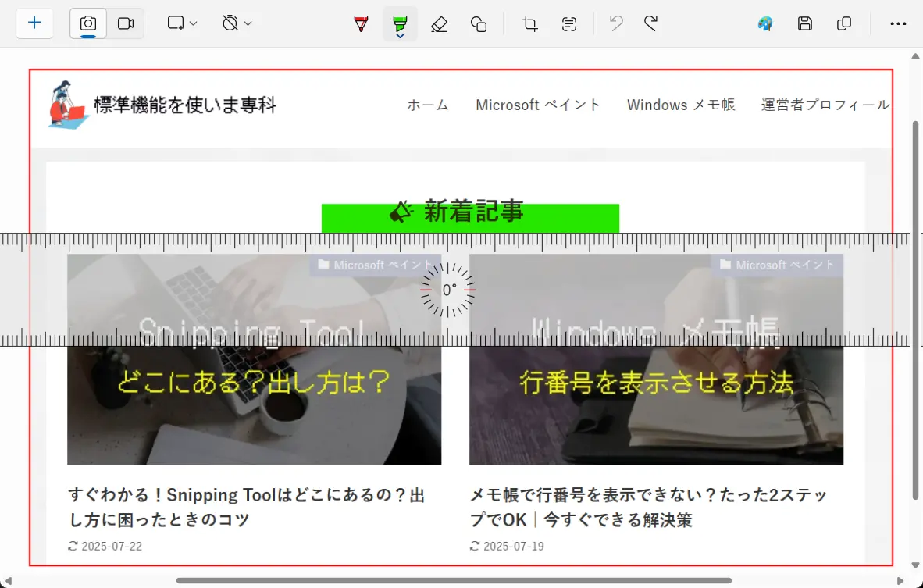
Task: Click the horizontal scrollbar thumb
Action: tap(454, 580)
